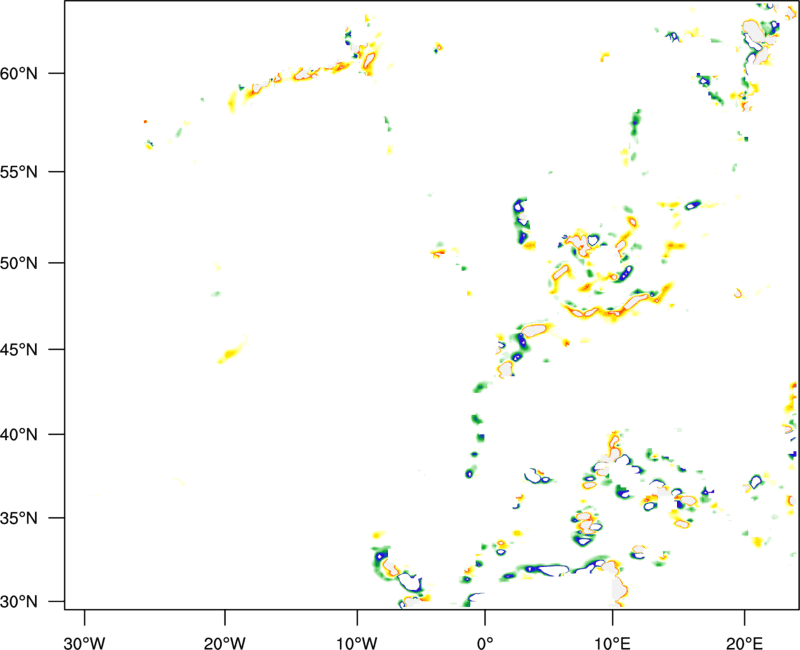
Task: Click the 50°N latitude label
Action: pos(19,263)
